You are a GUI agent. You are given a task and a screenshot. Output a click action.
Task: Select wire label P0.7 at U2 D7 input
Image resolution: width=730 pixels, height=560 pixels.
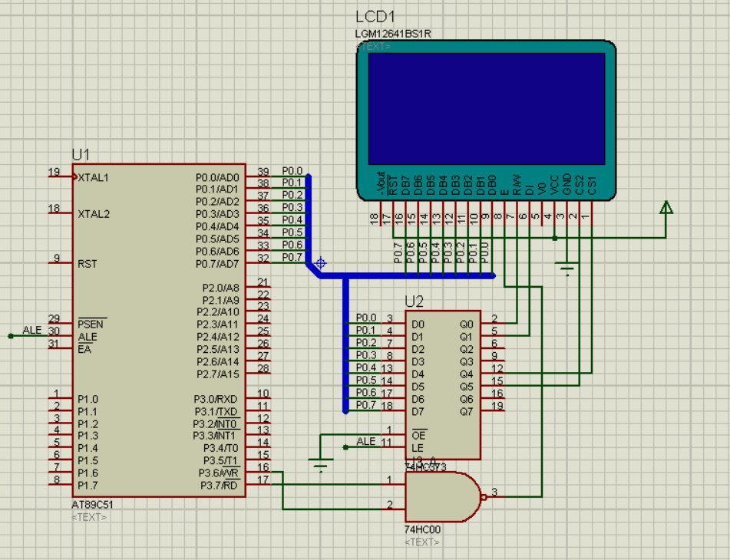366,404
